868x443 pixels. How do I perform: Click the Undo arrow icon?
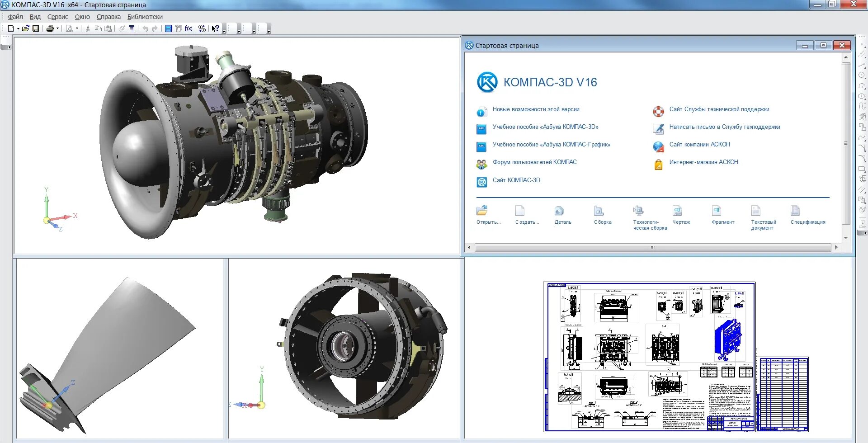[145, 28]
